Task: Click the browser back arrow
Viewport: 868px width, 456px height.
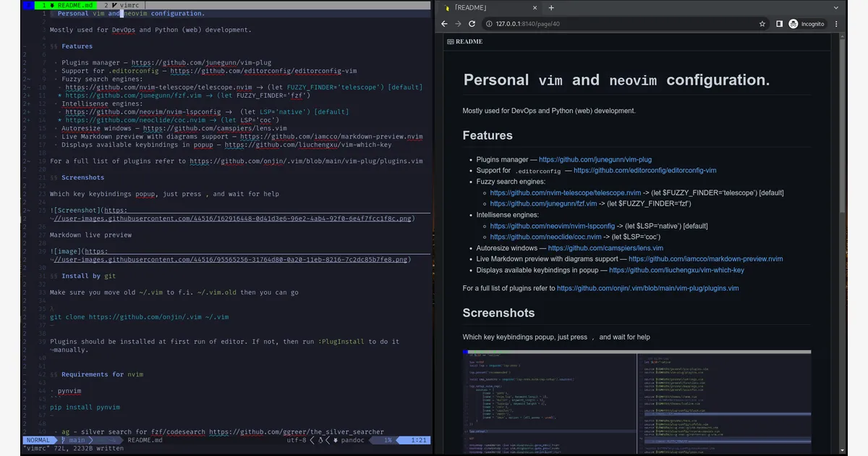Action: [x=444, y=24]
